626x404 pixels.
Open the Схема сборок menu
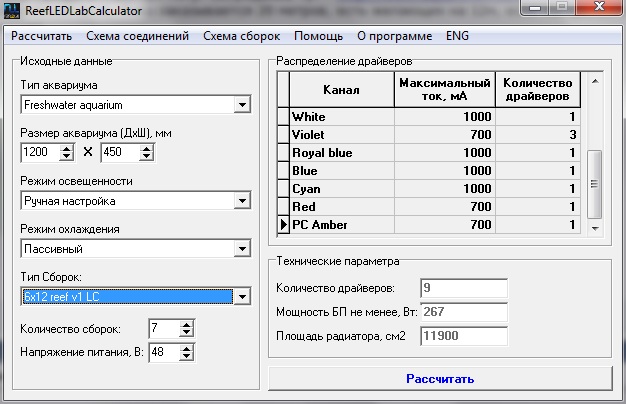(x=242, y=36)
